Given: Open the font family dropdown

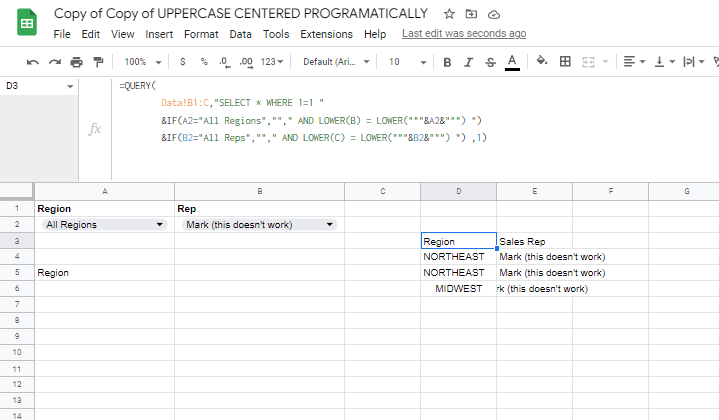Looking at the screenshot, I should 336,62.
